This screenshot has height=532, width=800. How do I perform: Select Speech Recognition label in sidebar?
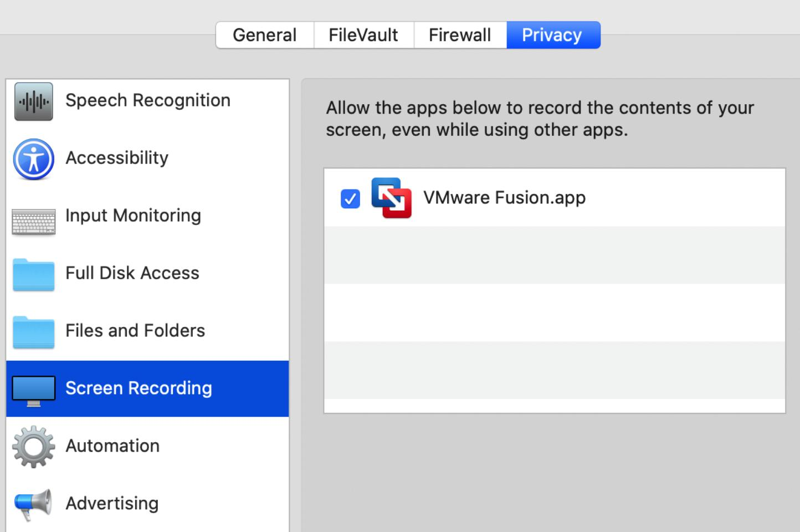point(148,100)
